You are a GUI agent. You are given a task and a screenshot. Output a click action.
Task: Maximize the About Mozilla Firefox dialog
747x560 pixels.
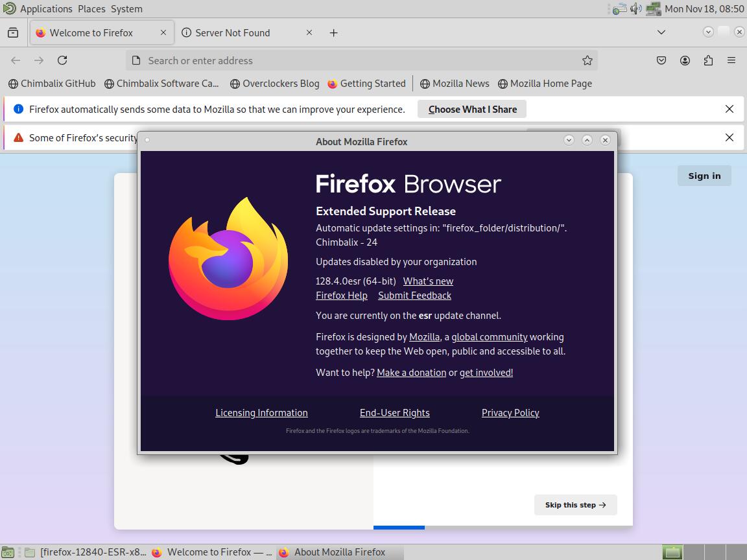coord(587,140)
